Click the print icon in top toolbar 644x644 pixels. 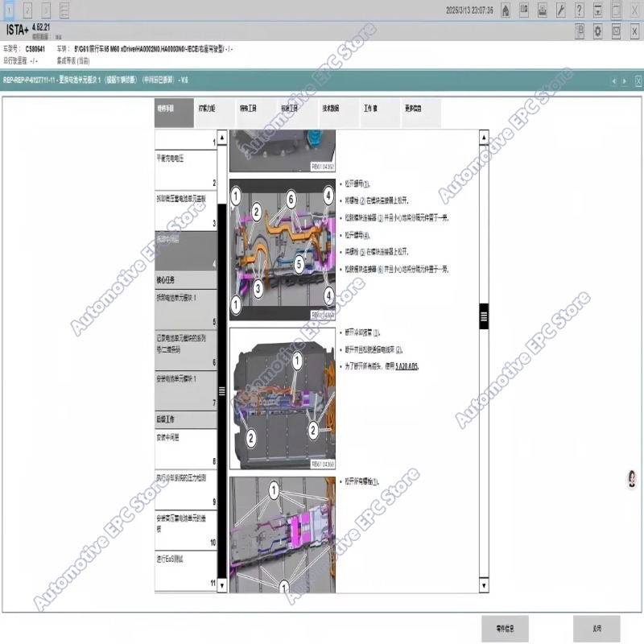(542, 10)
